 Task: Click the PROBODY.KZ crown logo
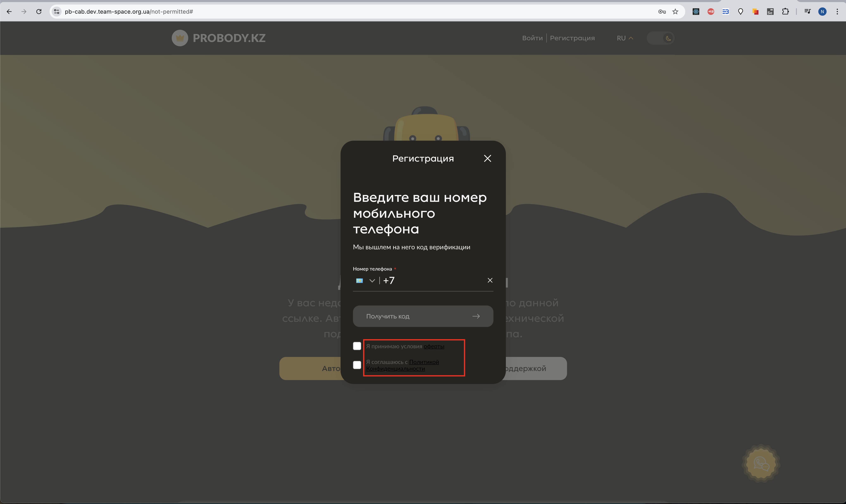(x=180, y=38)
